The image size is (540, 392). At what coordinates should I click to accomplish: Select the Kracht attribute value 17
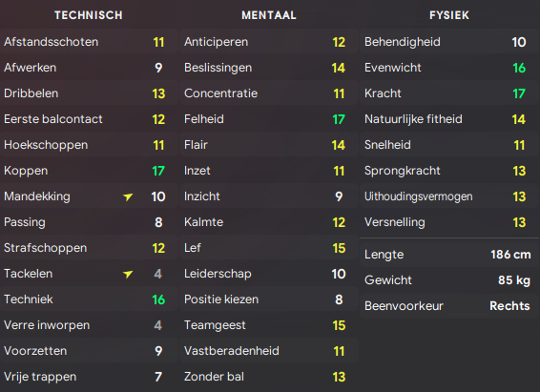(519, 93)
